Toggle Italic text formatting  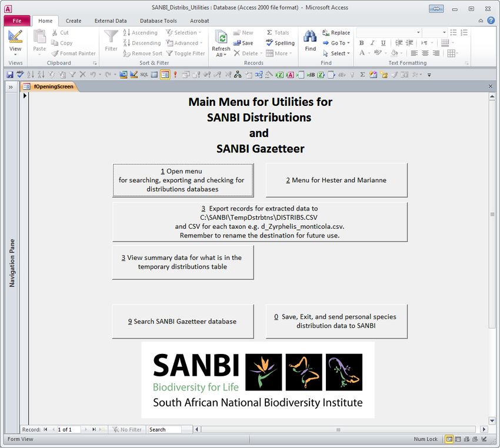click(x=372, y=43)
